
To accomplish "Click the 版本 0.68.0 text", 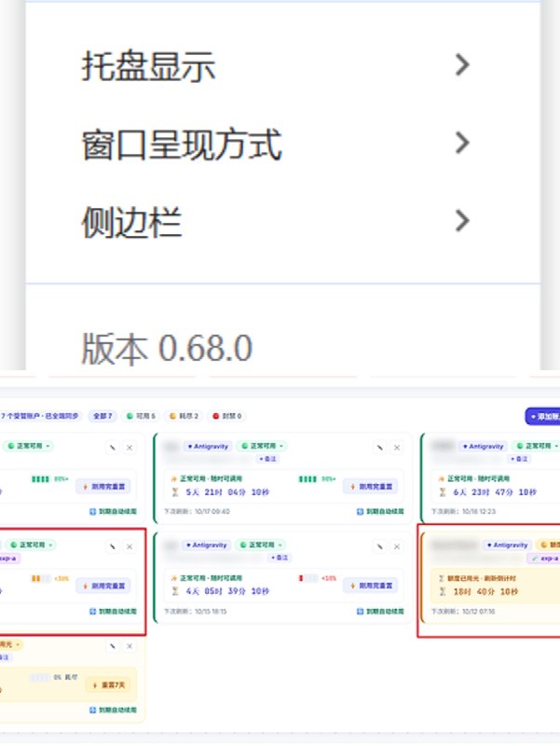I will [167, 348].
